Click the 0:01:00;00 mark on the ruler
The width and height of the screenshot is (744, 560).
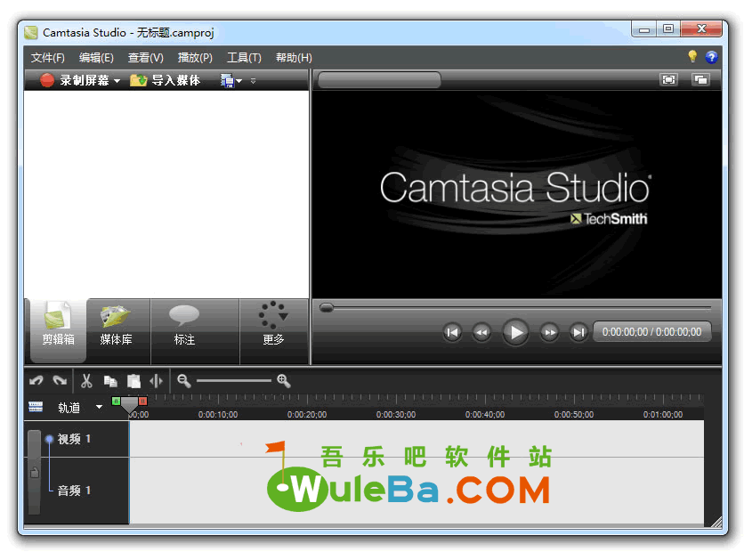pyautogui.click(x=663, y=414)
